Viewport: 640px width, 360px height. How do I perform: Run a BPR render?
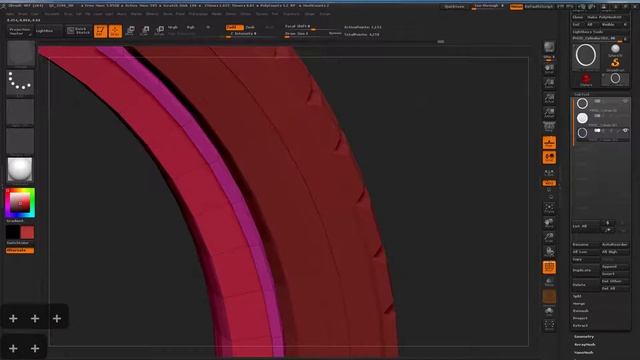tap(549, 48)
